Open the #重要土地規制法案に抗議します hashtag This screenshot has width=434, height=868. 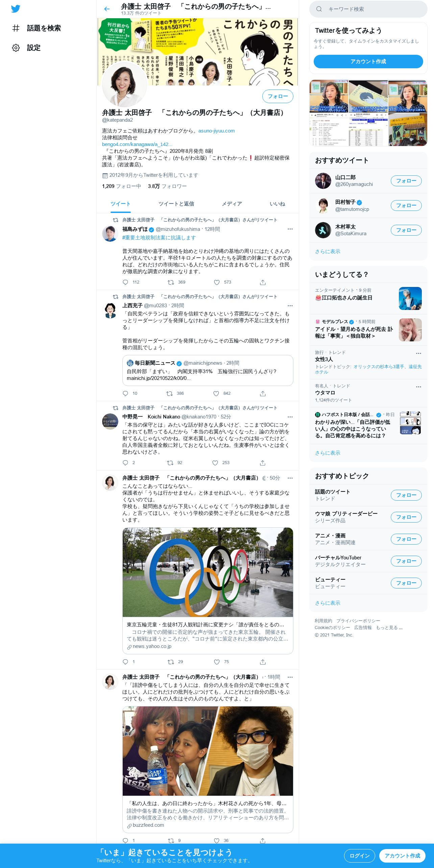tap(159, 238)
